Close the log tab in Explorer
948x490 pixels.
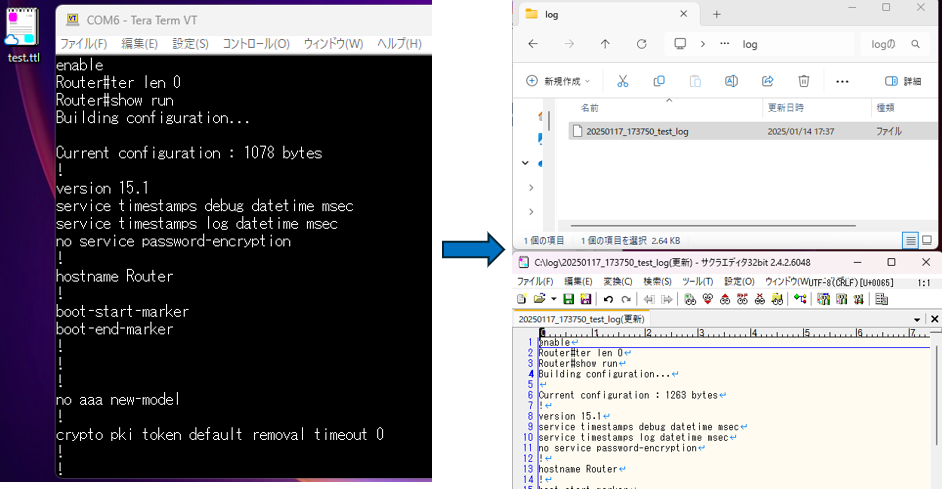[684, 14]
